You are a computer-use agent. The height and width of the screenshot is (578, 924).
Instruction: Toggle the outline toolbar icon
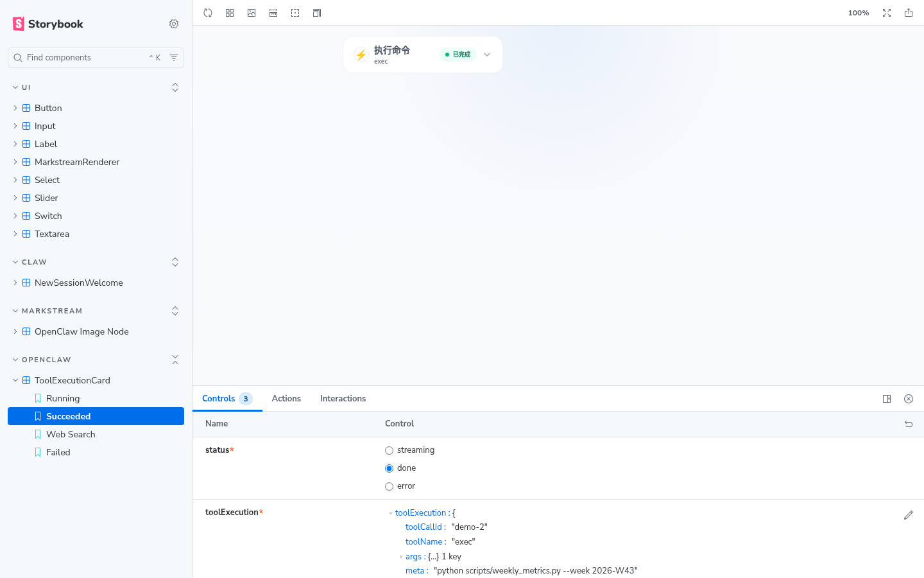pos(295,13)
